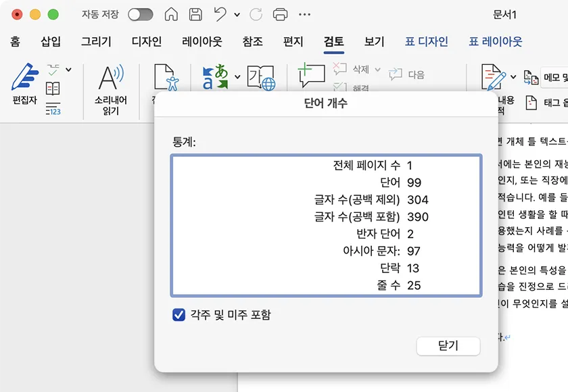Open the 표 레이아웃 tab
This screenshot has width=568, height=392.
click(495, 42)
